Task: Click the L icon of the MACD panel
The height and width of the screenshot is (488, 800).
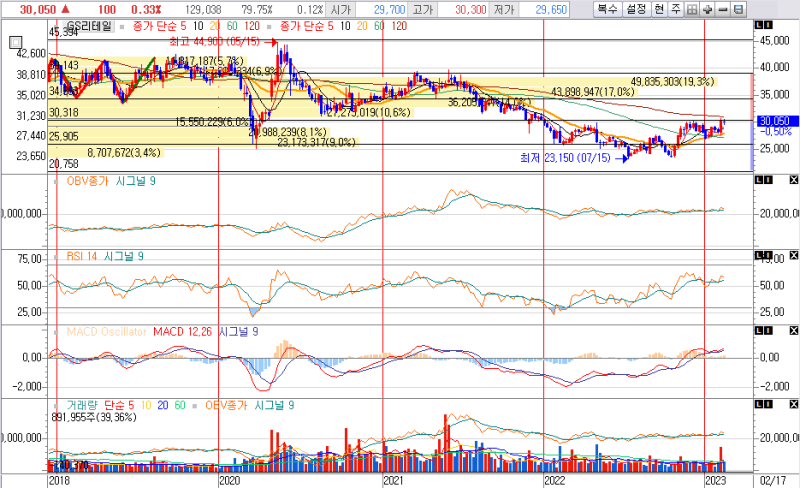Action: [758, 330]
